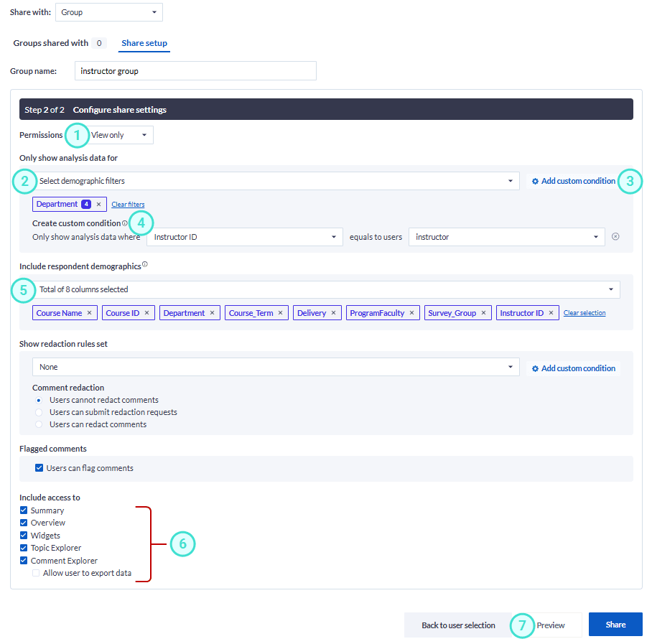
Task: Open redaction rules None dropdown
Action: (x=276, y=367)
